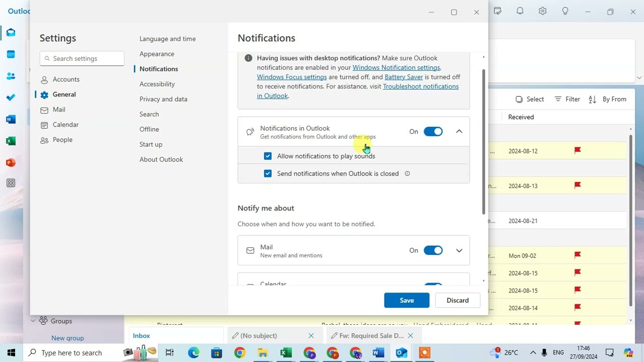Open Task View on taskbar
This screenshot has height=362, width=644.
point(170,353)
